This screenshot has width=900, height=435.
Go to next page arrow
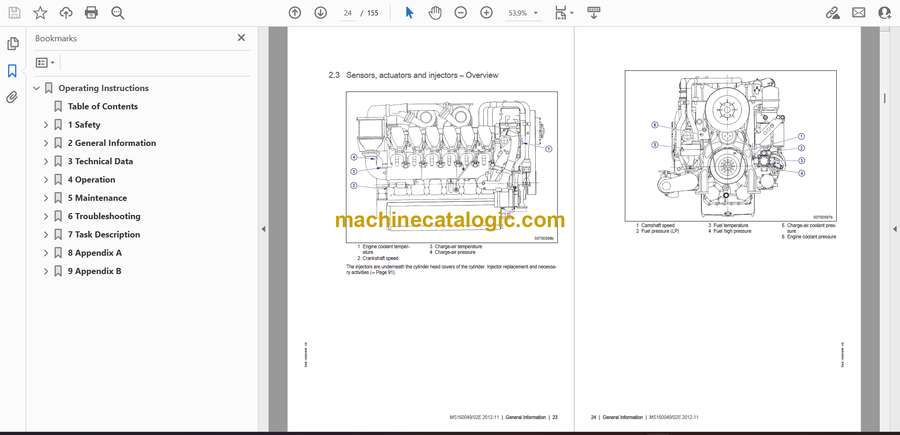click(320, 13)
